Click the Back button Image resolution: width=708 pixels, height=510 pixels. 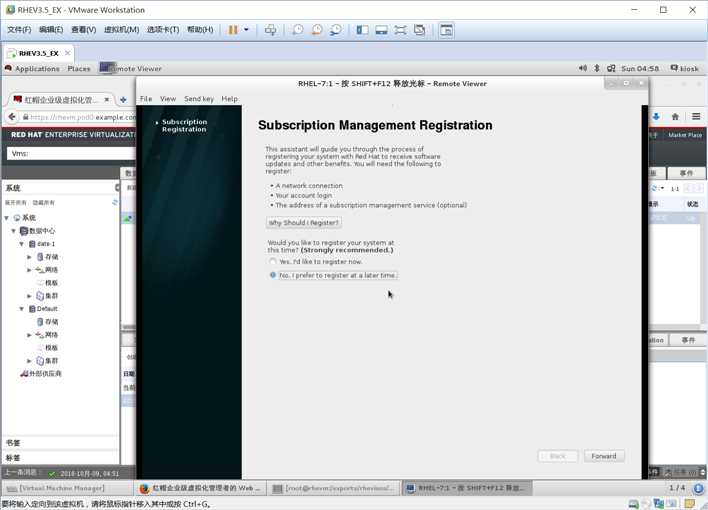pos(558,456)
